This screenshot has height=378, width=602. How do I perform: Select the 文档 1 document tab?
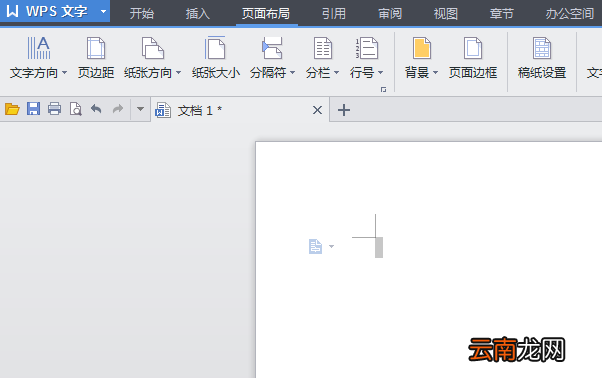click(240, 110)
